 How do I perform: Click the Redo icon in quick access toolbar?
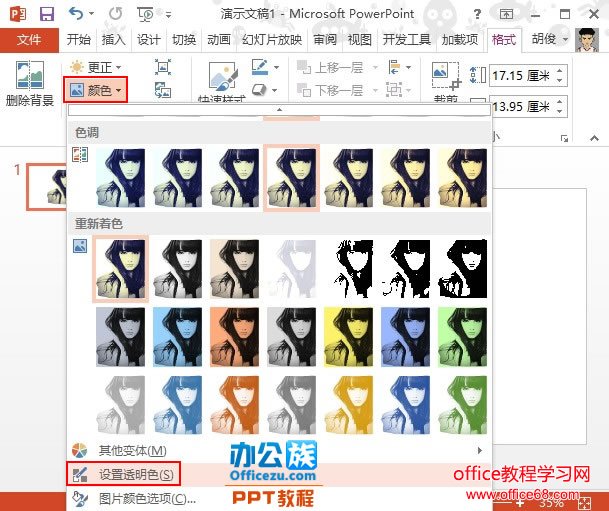[x=115, y=14]
